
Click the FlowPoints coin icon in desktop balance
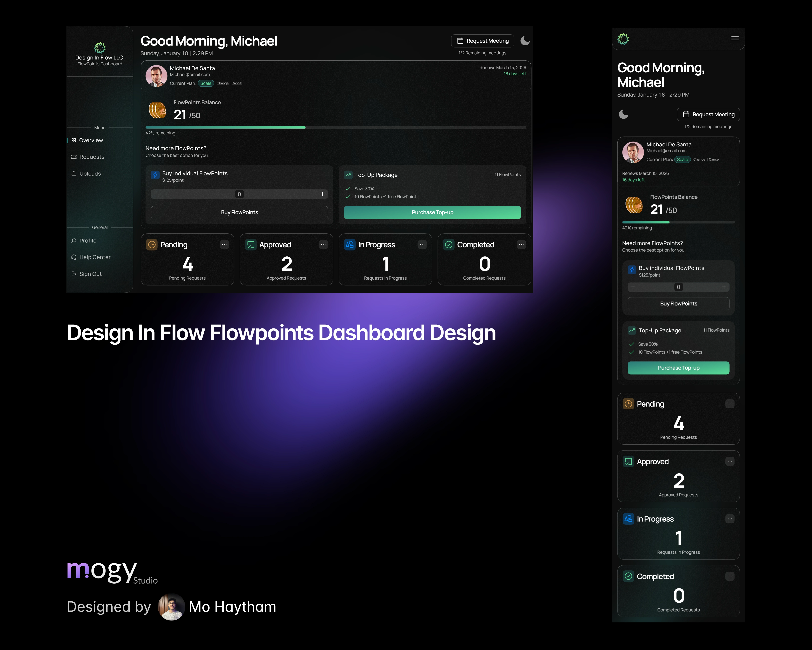coord(157,110)
